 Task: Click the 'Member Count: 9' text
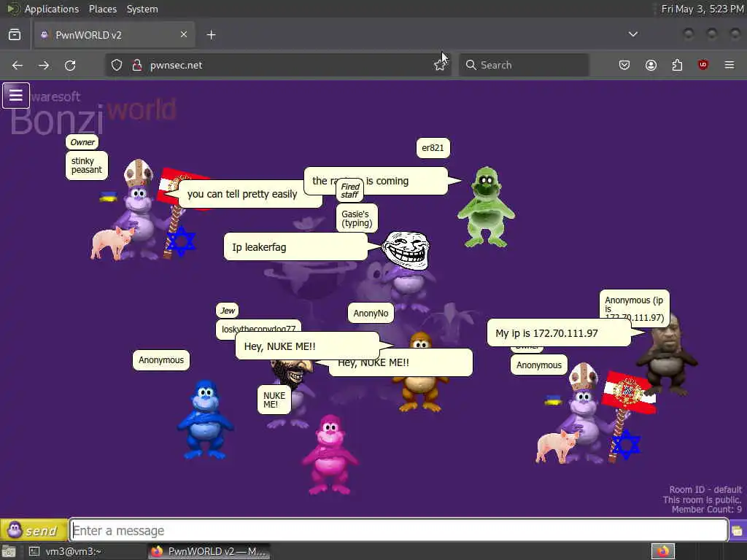706,510
